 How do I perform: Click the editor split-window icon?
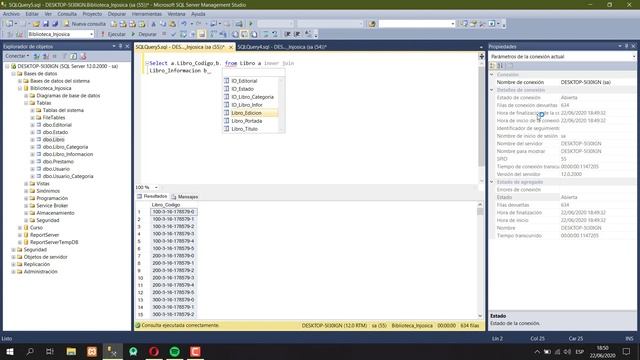pos(482,56)
